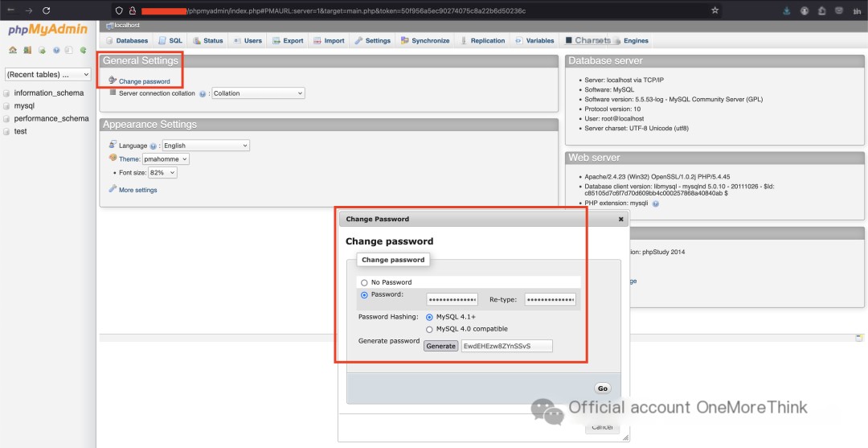The width and height of the screenshot is (868, 448).
Task: Click "Software version: 5.5.53-log" line
Action: [x=674, y=100]
